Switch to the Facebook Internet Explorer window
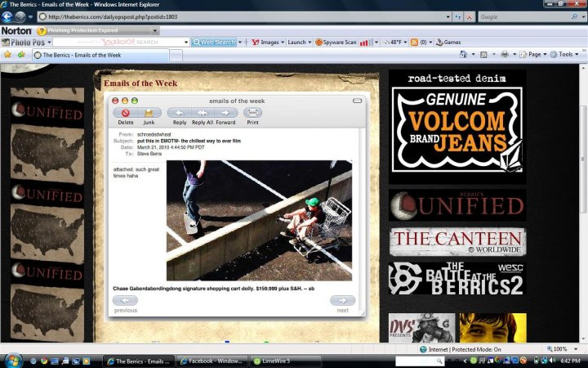588x368 pixels. 212,361
